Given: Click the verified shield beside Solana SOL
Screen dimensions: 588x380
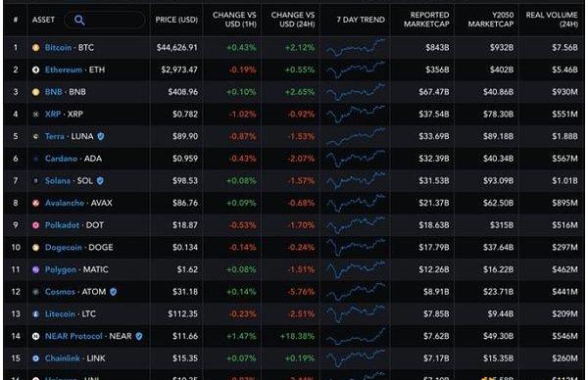Looking at the screenshot, I should [100, 180].
